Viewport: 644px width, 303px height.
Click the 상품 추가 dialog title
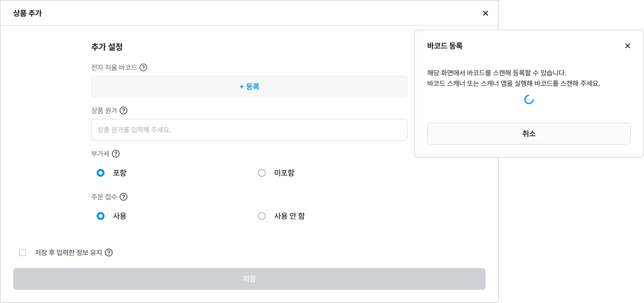[x=28, y=13]
